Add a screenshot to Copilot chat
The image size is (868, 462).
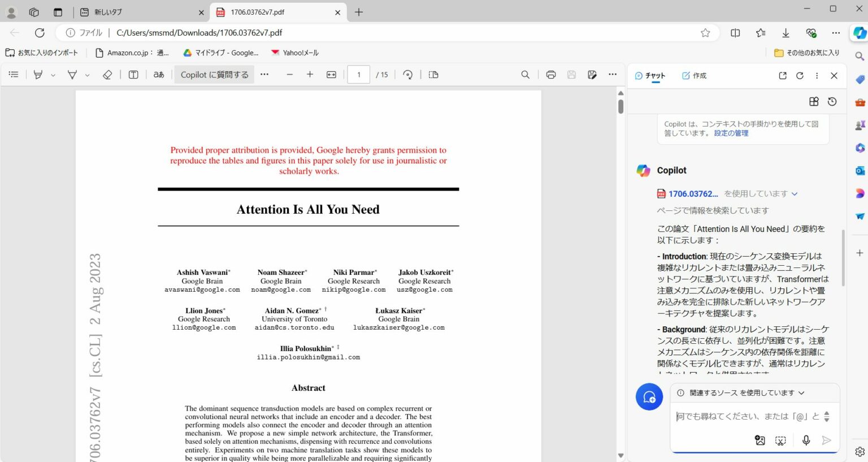780,440
